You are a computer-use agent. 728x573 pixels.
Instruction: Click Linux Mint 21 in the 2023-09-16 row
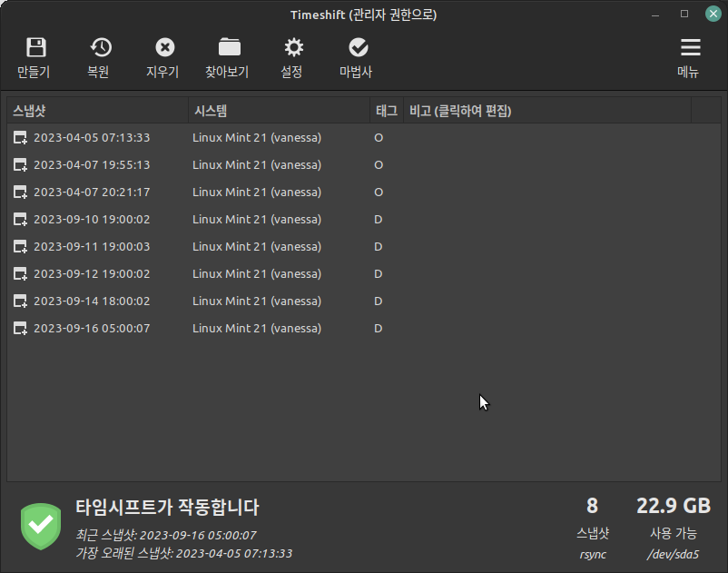pos(257,329)
